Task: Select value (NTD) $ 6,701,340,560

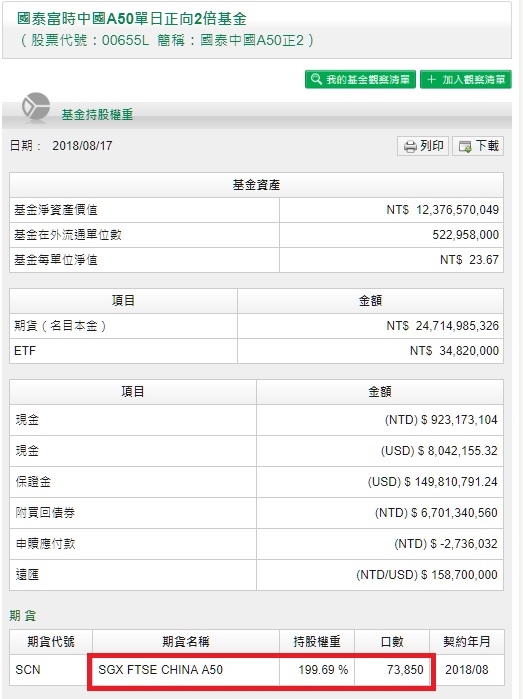Action: 436,513
